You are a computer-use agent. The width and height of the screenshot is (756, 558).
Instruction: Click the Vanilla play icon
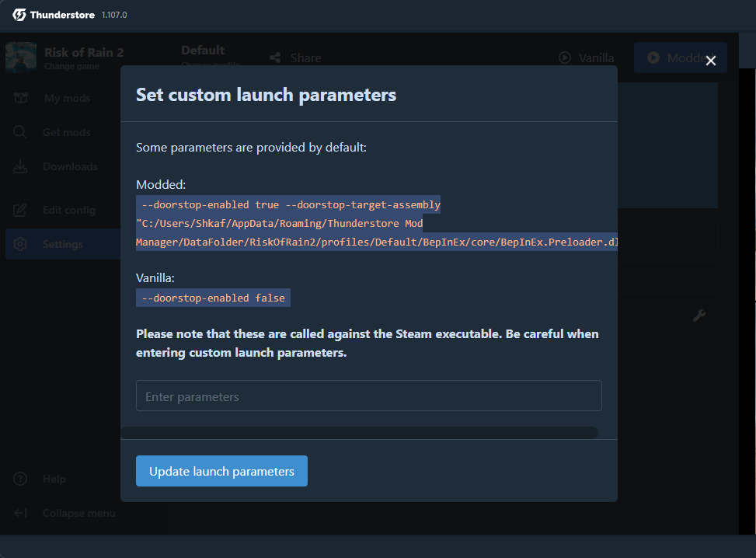point(565,58)
